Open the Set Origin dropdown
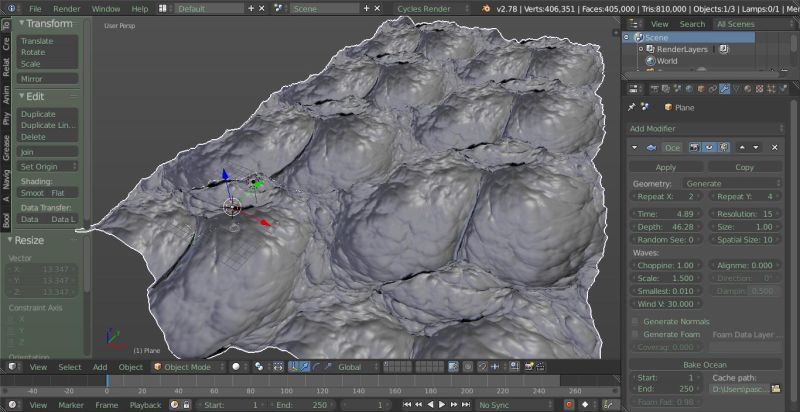 pyautogui.click(x=48, y=167)
